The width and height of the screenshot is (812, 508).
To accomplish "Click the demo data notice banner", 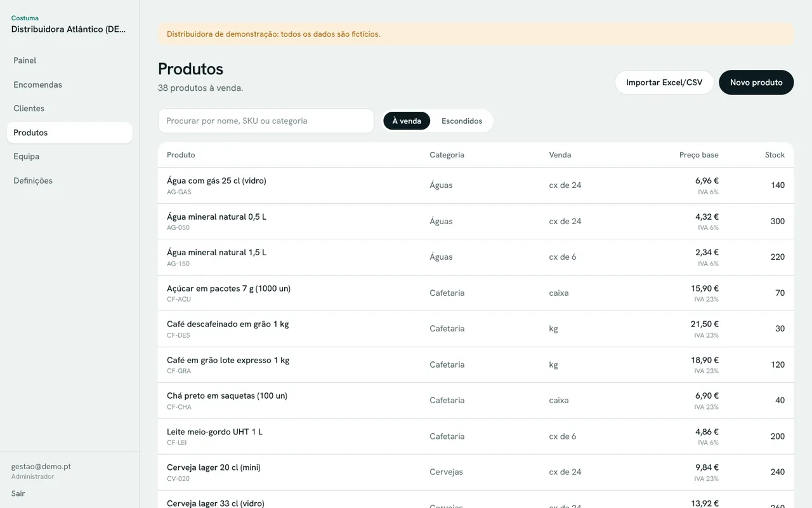I will coord(476,34).
